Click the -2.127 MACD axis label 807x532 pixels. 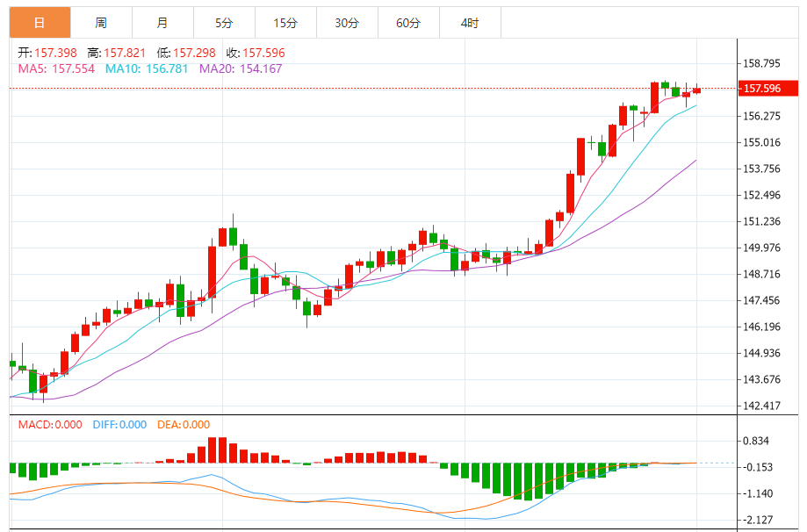758,521
